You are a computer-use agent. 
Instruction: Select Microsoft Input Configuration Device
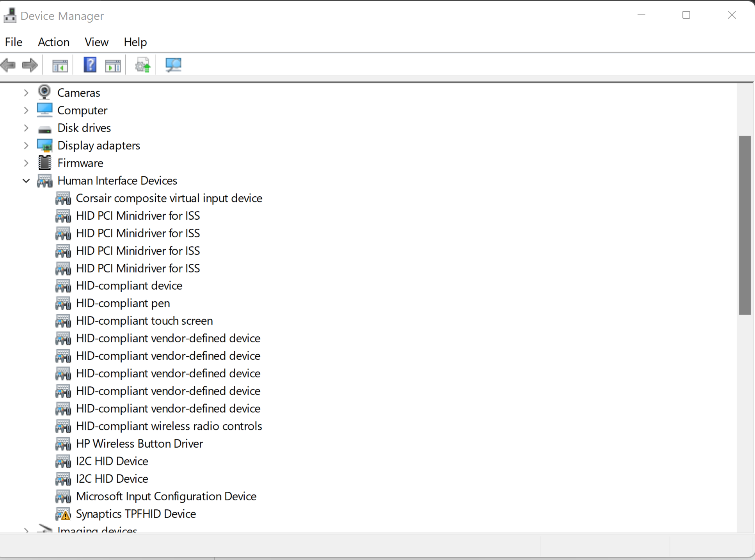tap(166, 496)
